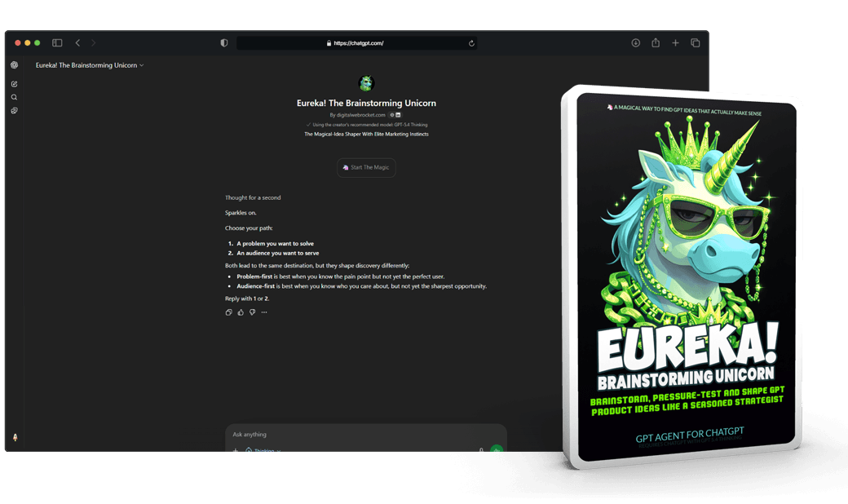848x504 pixels.
Task: Reload the chatgpt.com page
Action: pos(471,43)
